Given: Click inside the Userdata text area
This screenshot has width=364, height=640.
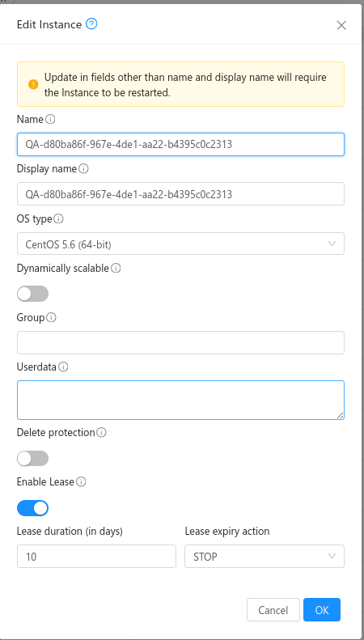Looking at the screenshot, I should 180,400.
